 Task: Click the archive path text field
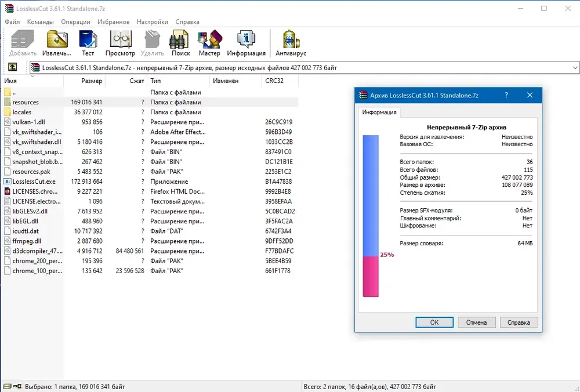tap(304, 68)
